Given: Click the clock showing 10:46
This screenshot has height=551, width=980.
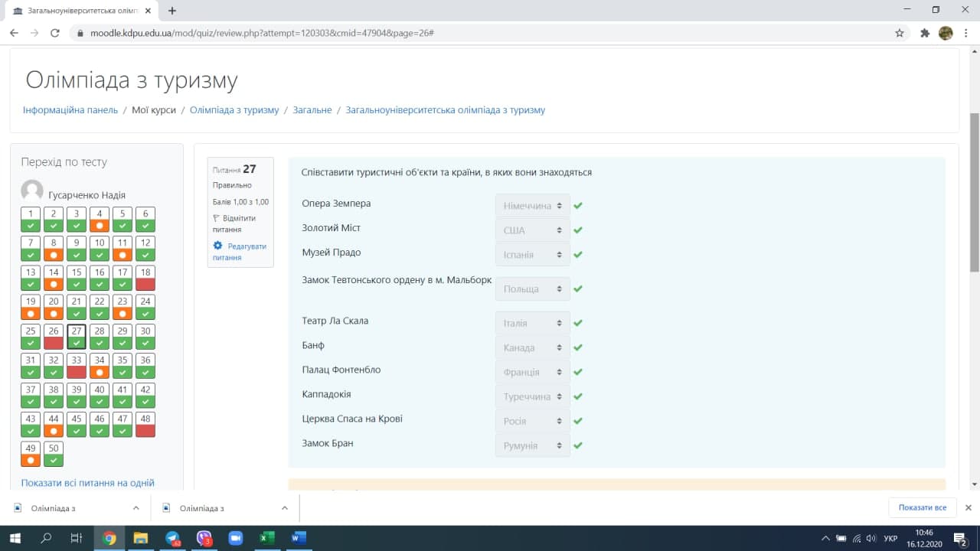Looking at the screenshot, I should click(x=924, y=533).
